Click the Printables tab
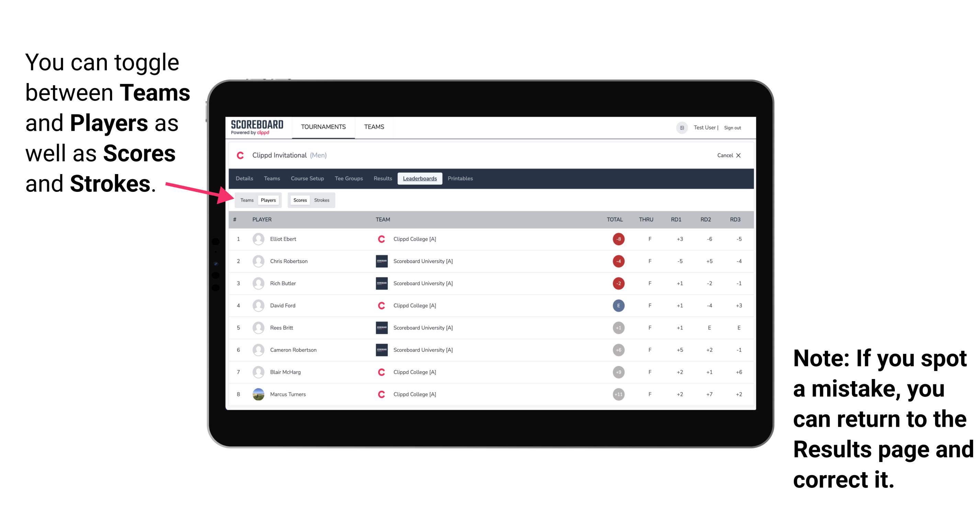Image resolution: width=980 pixels, height=527 pixels. 461,179
